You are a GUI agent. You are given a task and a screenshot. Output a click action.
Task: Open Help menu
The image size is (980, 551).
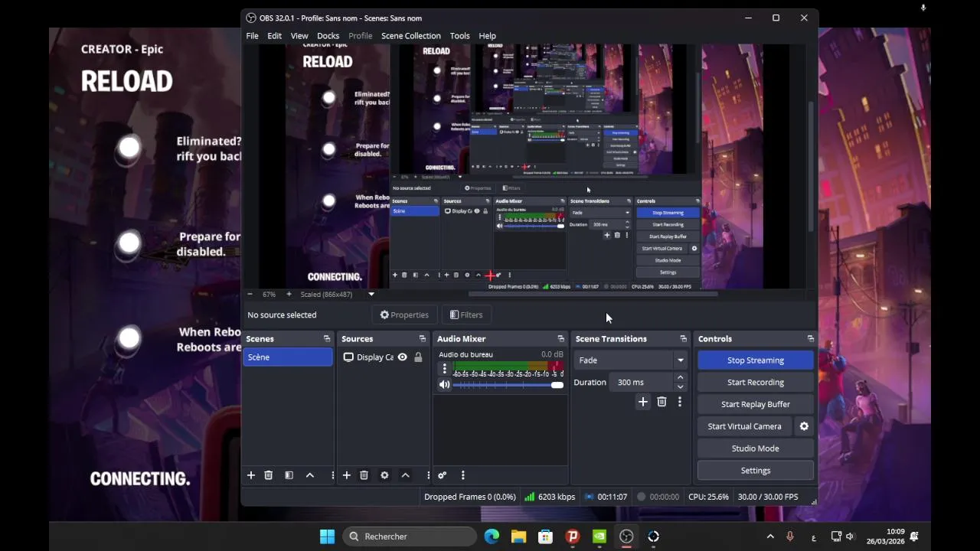pos(487,36)
